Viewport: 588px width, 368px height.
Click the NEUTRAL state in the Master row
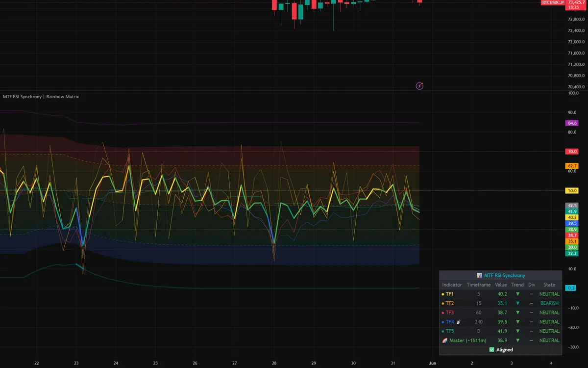point(549,340)
